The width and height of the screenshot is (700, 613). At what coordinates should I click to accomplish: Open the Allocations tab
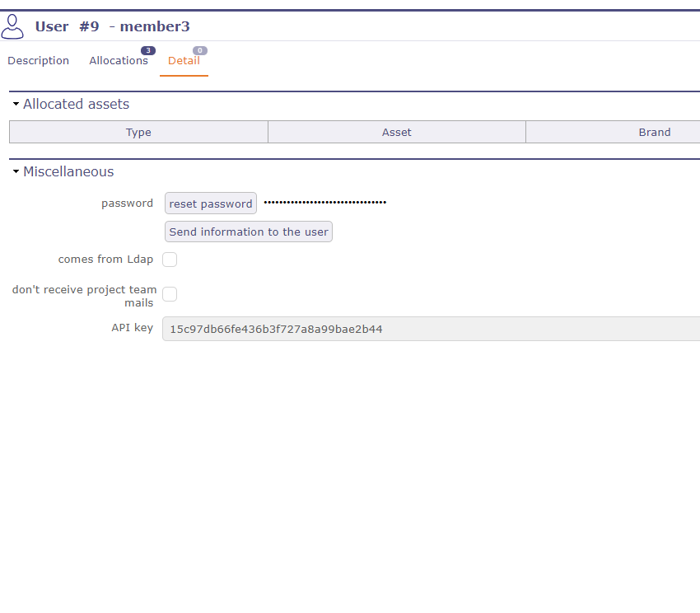[x=119, y=61]
